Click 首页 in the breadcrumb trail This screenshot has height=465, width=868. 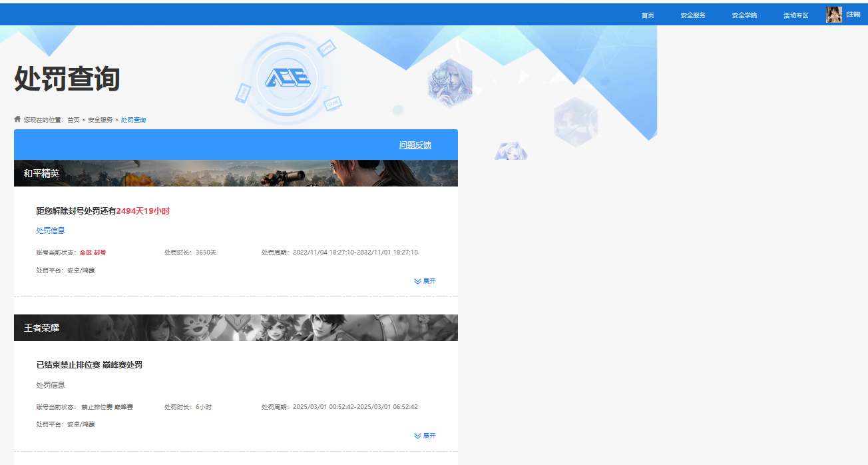point(73,120)
